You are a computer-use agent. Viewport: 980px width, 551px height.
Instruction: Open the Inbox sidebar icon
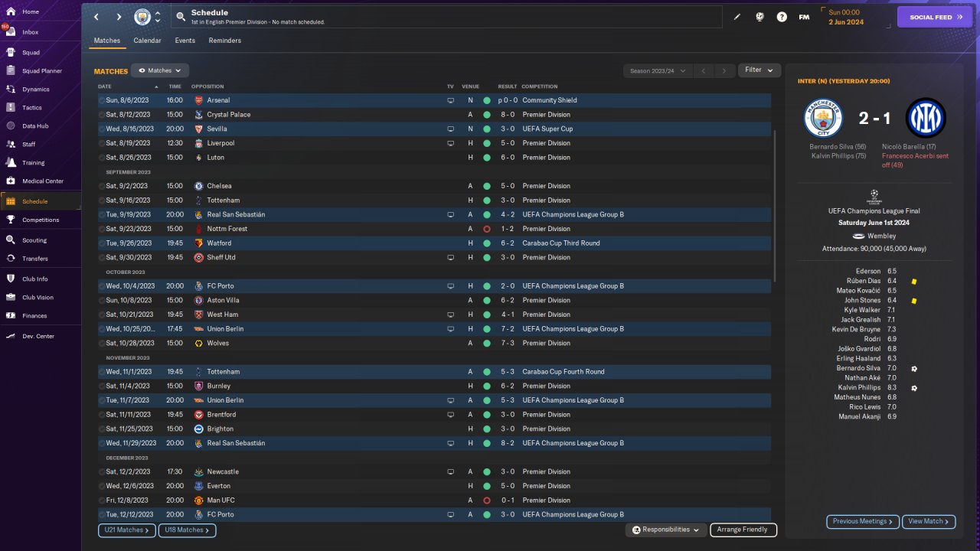(11, 32)
